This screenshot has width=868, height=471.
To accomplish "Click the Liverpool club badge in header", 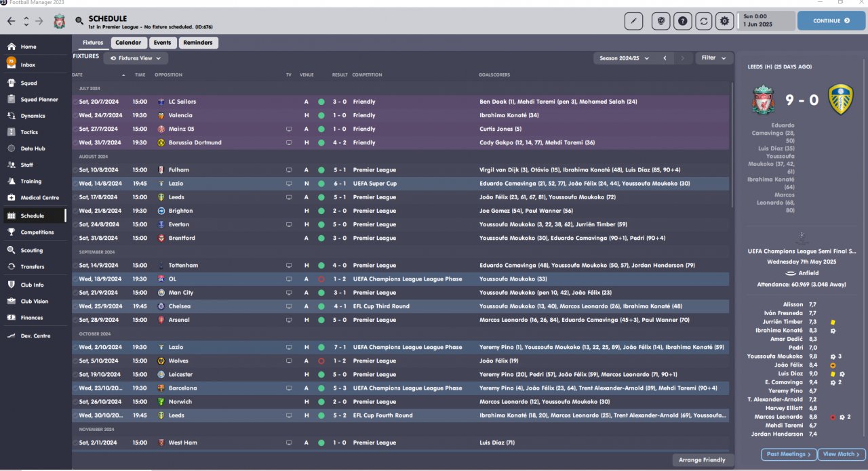I will pyautogui.click(x=60, y=21).
